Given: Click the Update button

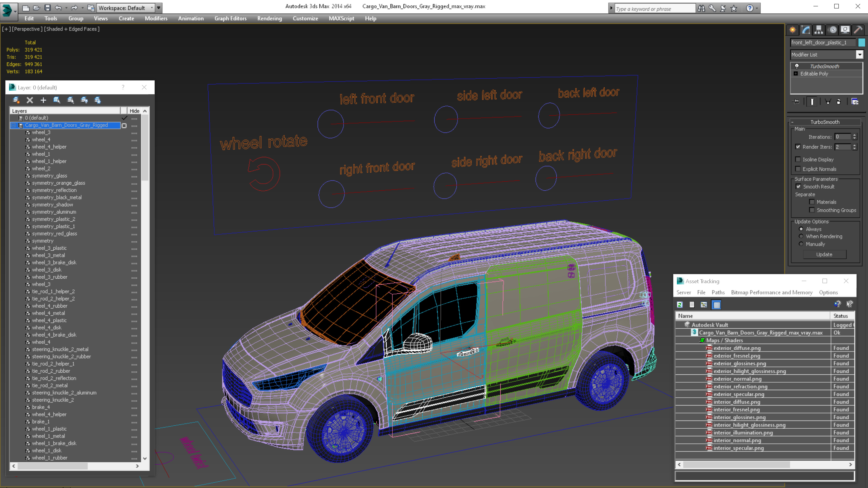Looking at the screenshot, I should point(824,254).
